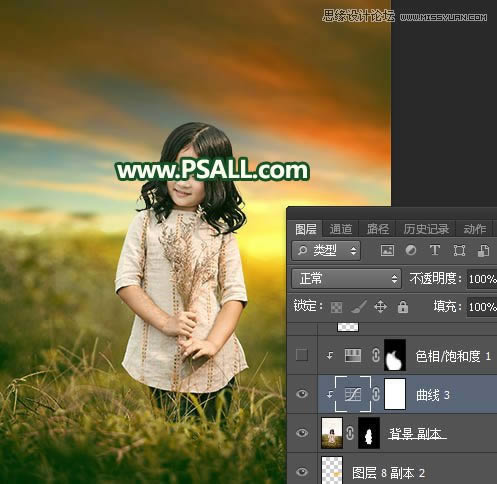Lock all padlock icon

403,307
